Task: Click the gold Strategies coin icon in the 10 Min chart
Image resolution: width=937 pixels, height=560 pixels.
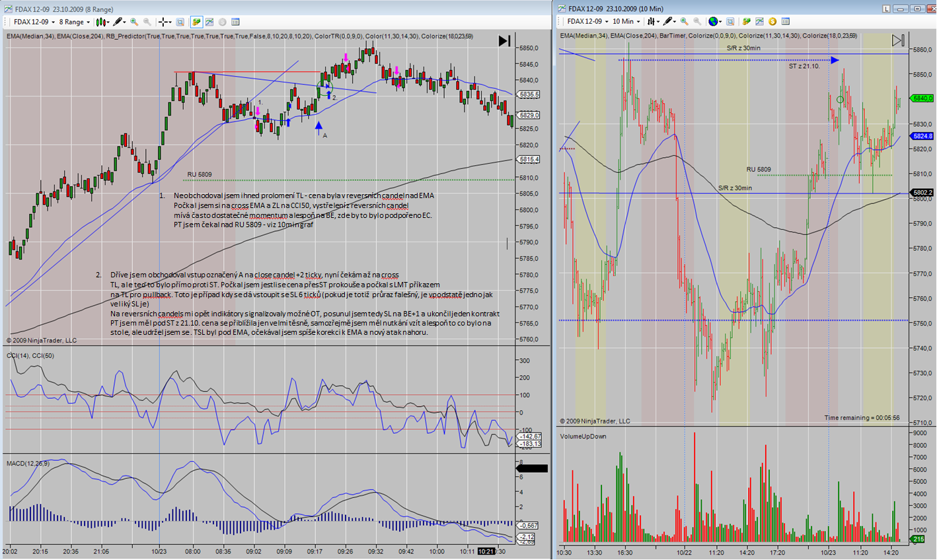Action: click(x=772, y=21)
